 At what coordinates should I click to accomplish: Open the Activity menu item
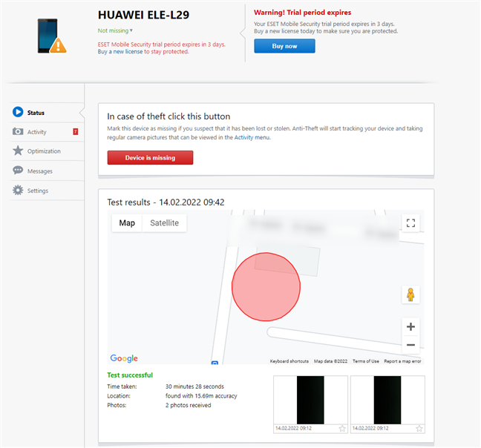[x=47, y=132]
